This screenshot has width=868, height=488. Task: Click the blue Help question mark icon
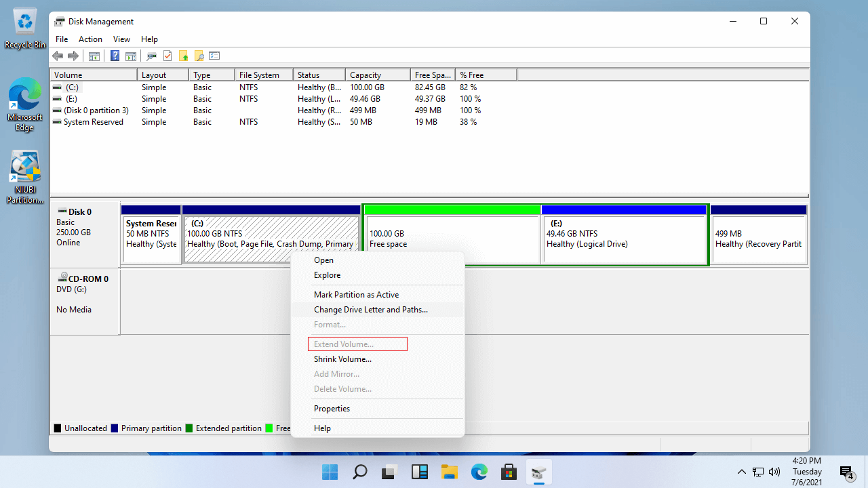[x=115, y=56]
